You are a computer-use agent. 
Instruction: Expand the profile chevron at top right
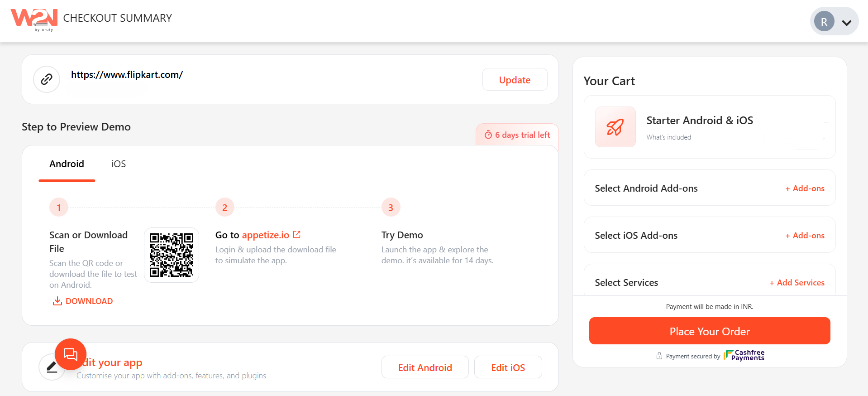(x=847, y=22)
